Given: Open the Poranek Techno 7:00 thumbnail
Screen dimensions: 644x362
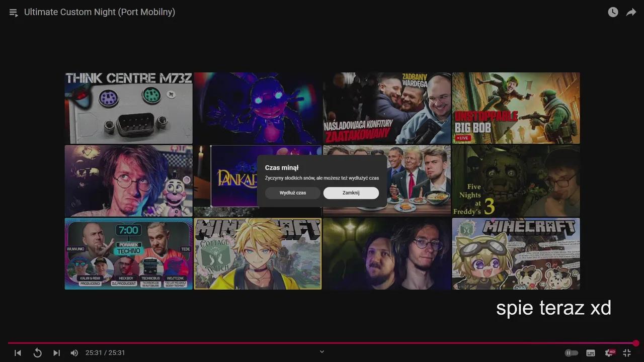Looking at the screenshot, I should pyautogui.click(x=128, y=253).
